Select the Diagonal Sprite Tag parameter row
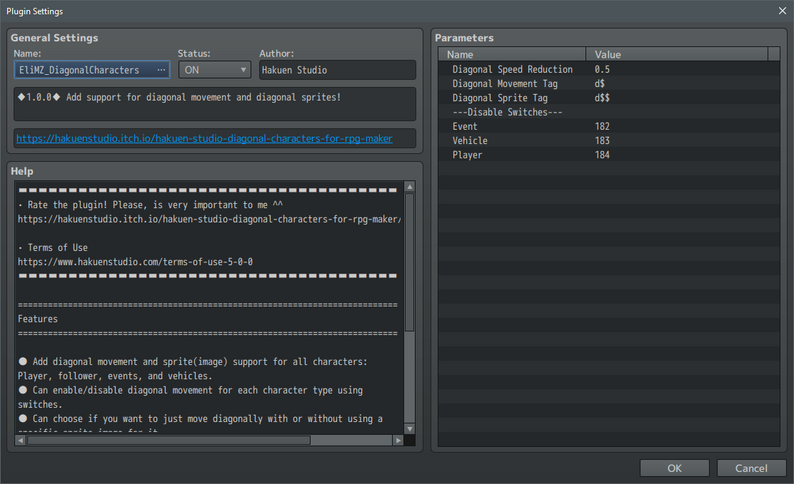Image resolution: width=794 pixels, height=484 pixels. pyautogui.click(x=500, y=98)
